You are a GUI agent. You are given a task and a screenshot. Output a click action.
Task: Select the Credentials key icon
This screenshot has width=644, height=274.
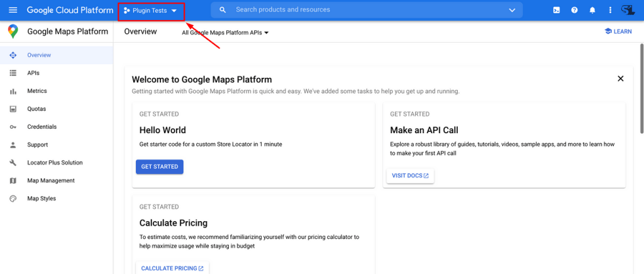pyautogui.click(x=13, y=127)
